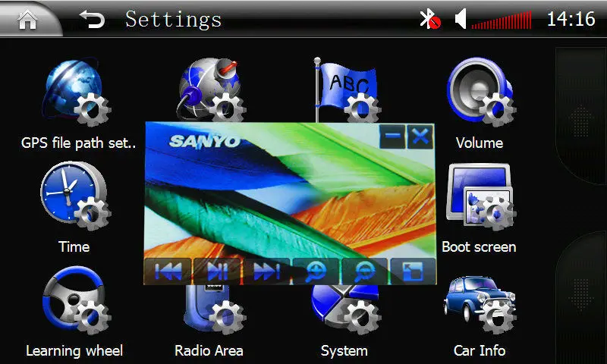The image size is (607, 364).
Task: Open System settings icon
Action: (346, 309)
